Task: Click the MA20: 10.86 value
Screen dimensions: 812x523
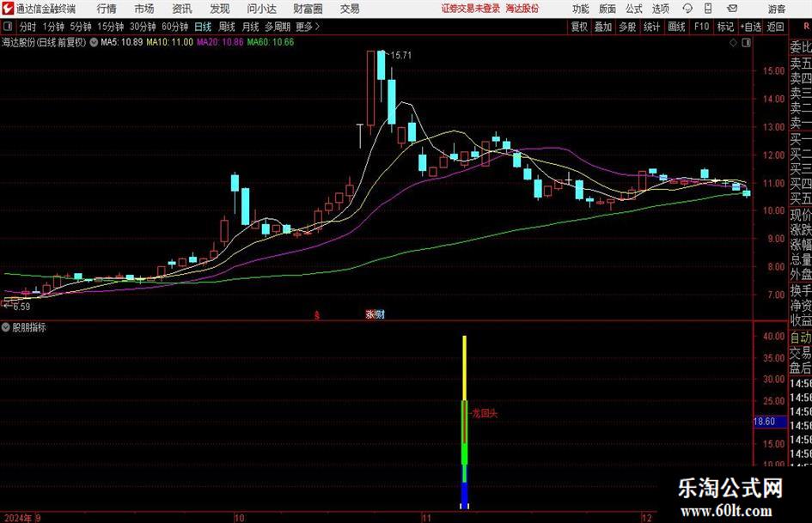Action: 220,42
